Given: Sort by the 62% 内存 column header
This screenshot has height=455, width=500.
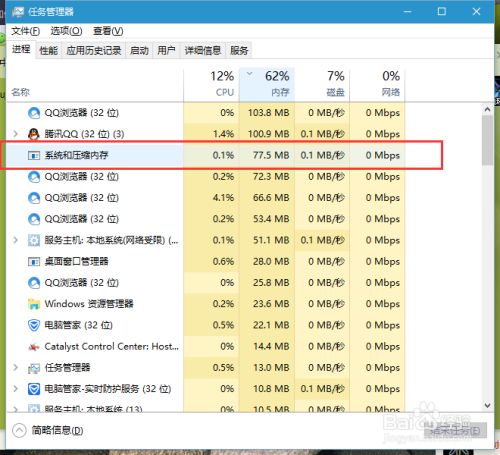Looking at the screenshot, I should pyautogui.click(x=267, y=85).
